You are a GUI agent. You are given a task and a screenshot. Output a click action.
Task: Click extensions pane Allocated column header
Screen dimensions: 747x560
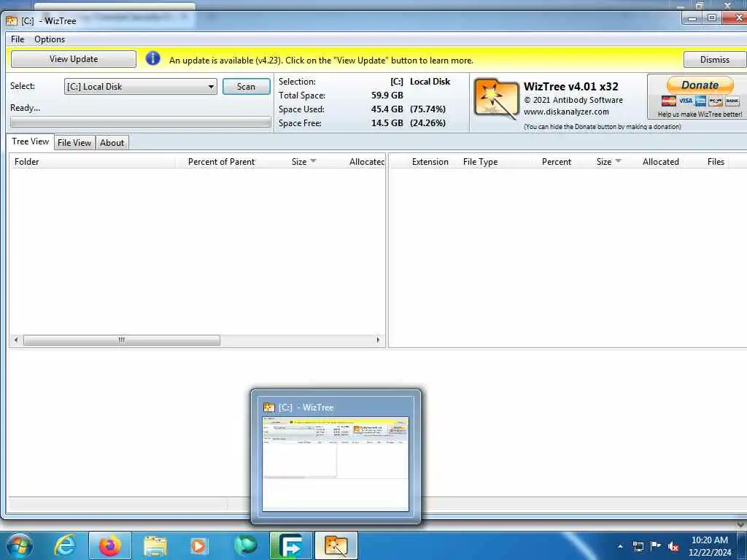(x=660, y=161)
